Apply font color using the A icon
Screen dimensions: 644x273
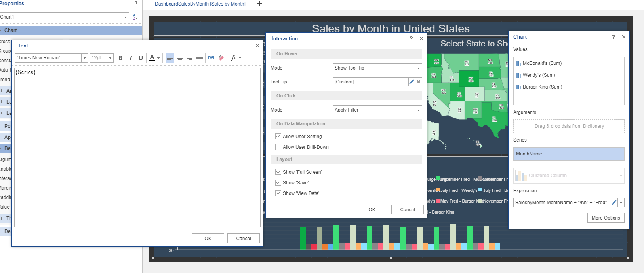(152, 58)
